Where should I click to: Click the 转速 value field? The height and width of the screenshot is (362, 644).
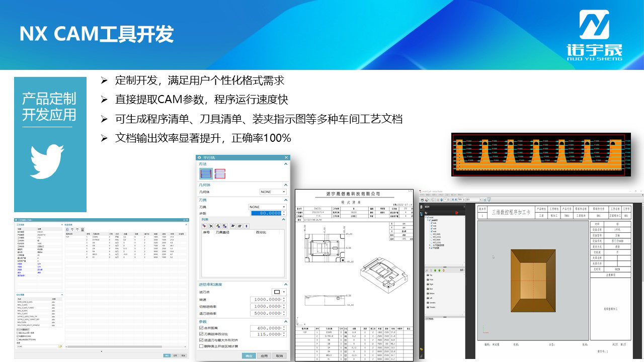pos(268,300)
